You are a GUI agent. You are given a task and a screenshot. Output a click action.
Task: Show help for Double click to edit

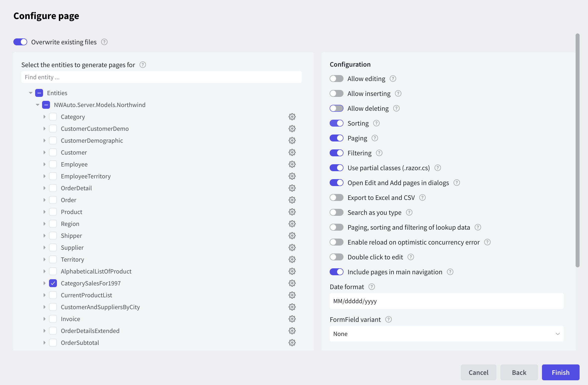tap(411, 257)
